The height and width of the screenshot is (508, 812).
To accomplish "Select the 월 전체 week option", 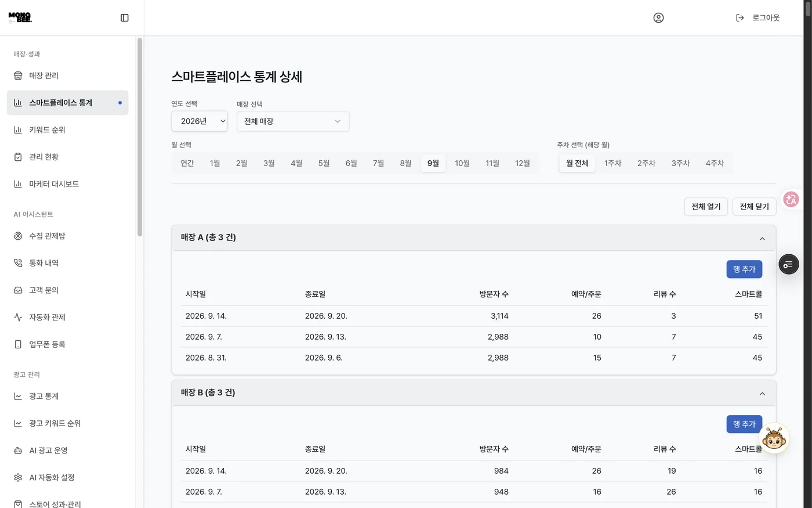I will [577, 163].
